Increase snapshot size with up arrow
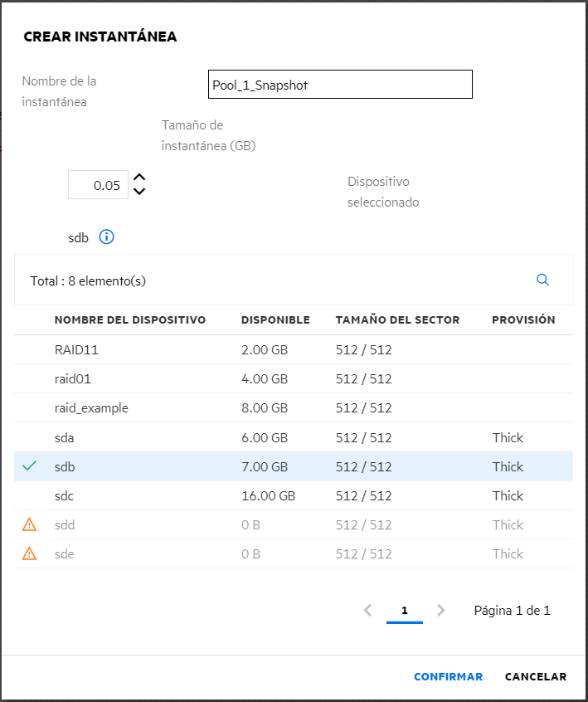 click(139, 178)
